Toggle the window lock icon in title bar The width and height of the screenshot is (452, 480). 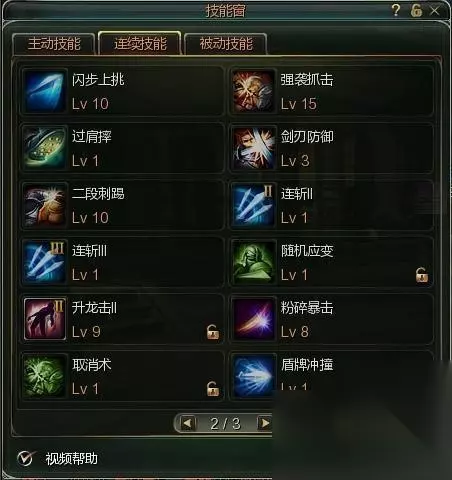coord(416,10)
